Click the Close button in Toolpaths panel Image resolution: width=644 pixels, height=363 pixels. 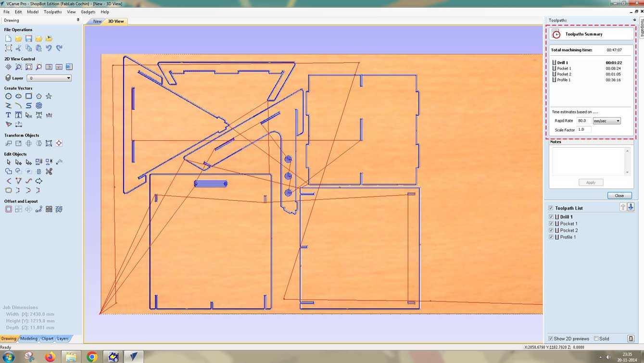tap(619, 196)
